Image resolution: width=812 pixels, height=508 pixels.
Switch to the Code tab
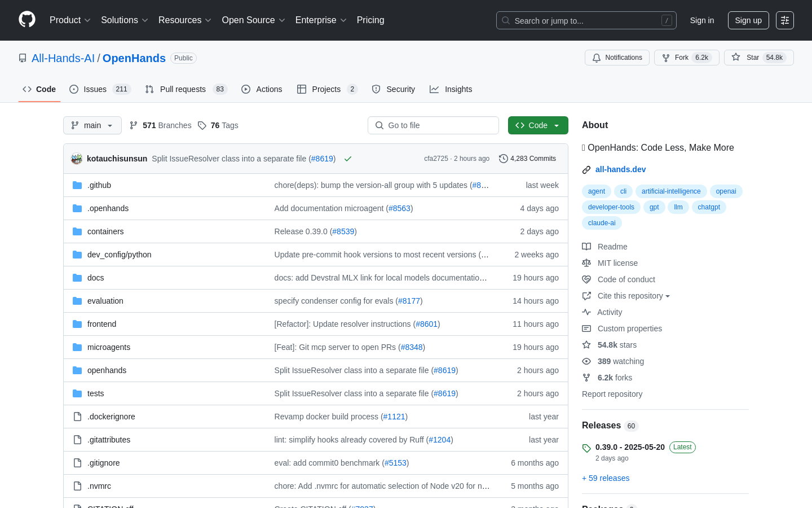coord(39,89)
